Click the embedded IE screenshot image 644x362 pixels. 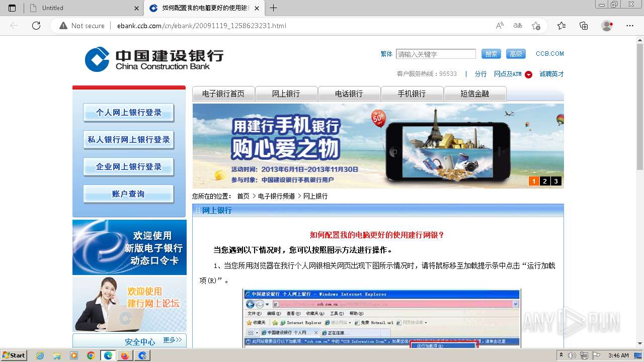382,318
